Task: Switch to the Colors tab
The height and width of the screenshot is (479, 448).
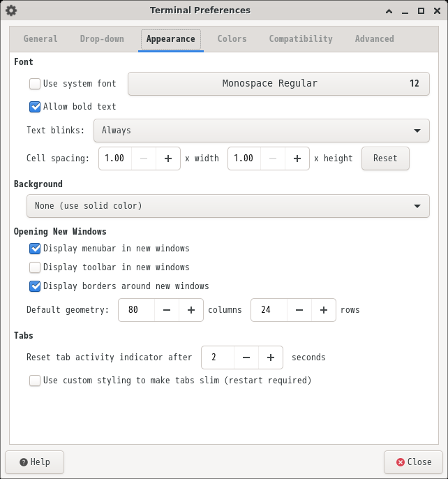Action: click(232, 39)
